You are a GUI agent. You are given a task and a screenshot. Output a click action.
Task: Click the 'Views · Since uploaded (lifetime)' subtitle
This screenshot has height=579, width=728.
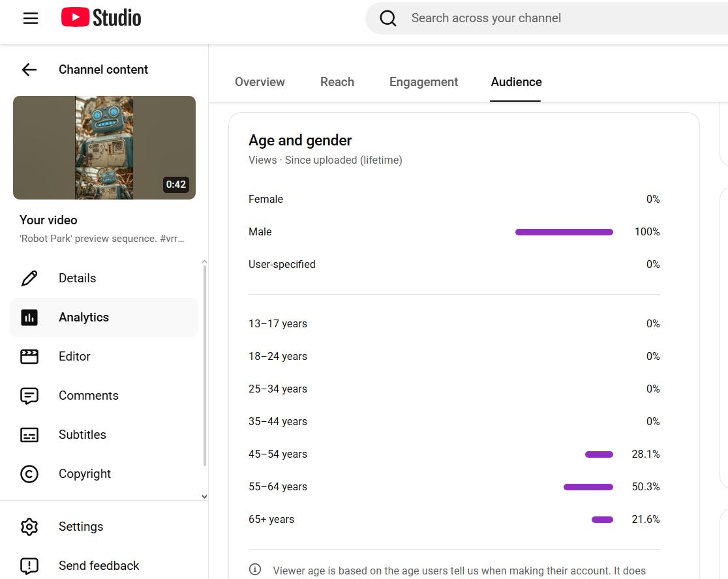(x=325, y=160)
